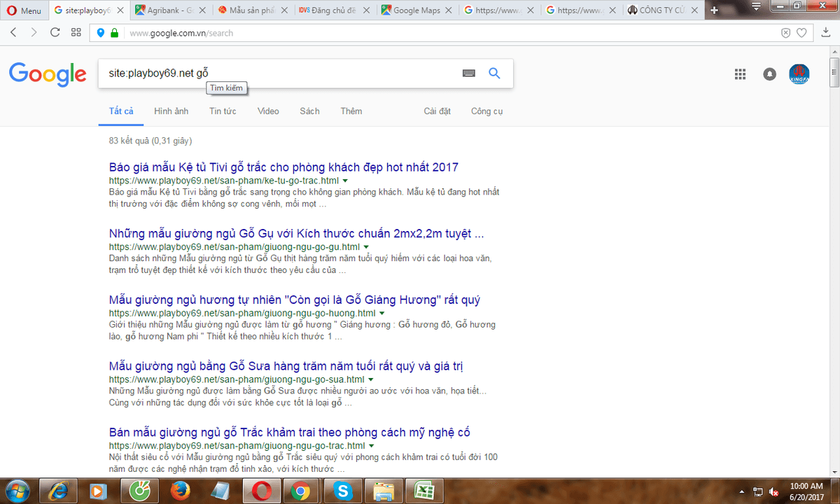This screenshot has width=840, height=504.
Task: Open the Google apps grid
Action: (740, 73)
